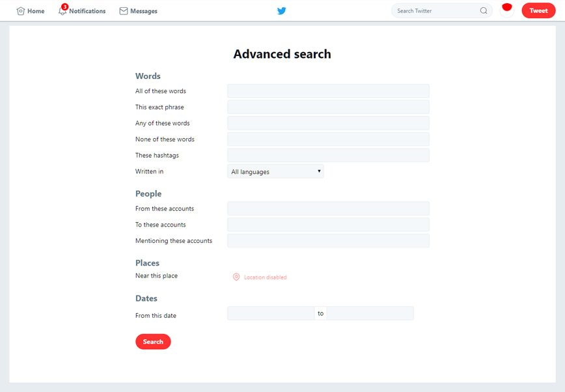Click the red Search button
Image resolution: width=565 pixels, height=392 pixels.
(x=153, y=341)
